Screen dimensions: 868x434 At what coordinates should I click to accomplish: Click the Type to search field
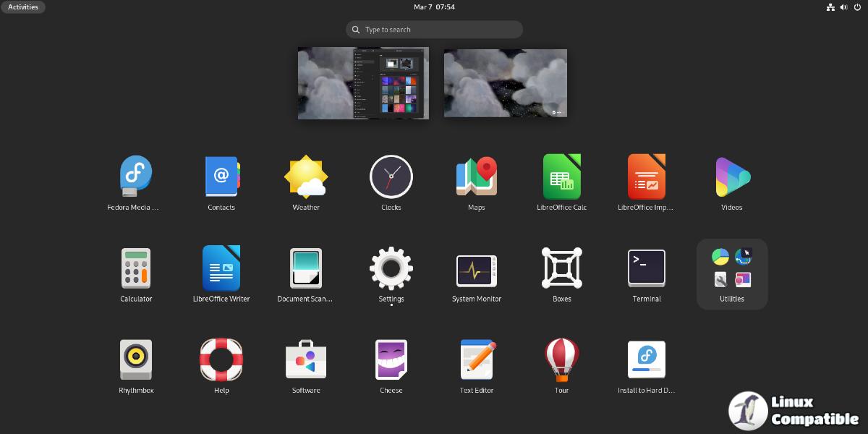(434, 30)
